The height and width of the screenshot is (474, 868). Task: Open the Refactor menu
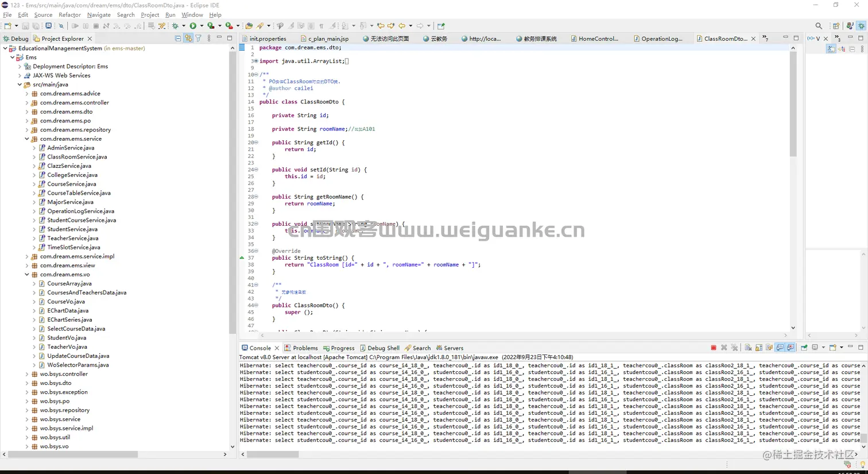pos(69,15)
